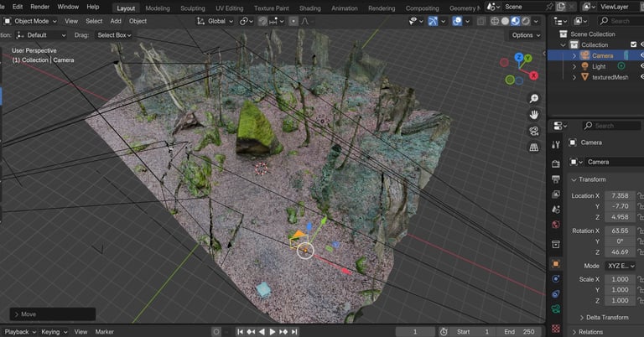Open the Output properties tab
The image size is (644, 337).
point(556,179)
